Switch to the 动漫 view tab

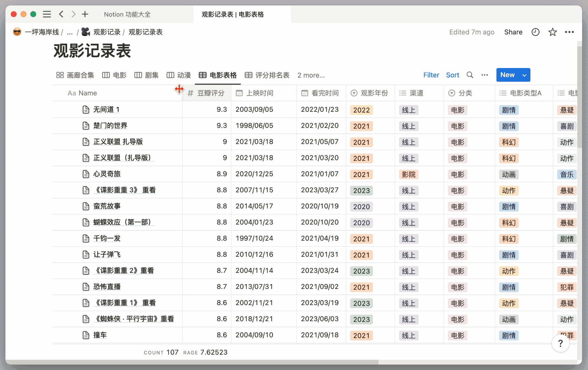tap(179, 75)
